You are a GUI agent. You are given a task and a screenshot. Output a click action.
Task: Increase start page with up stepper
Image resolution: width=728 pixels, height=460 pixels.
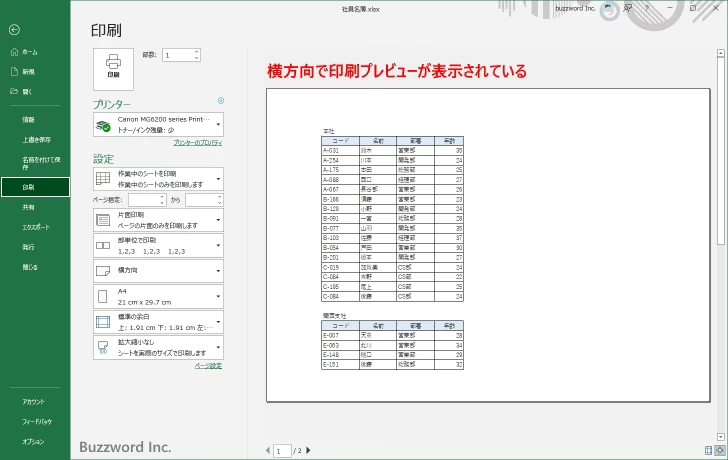162,197
